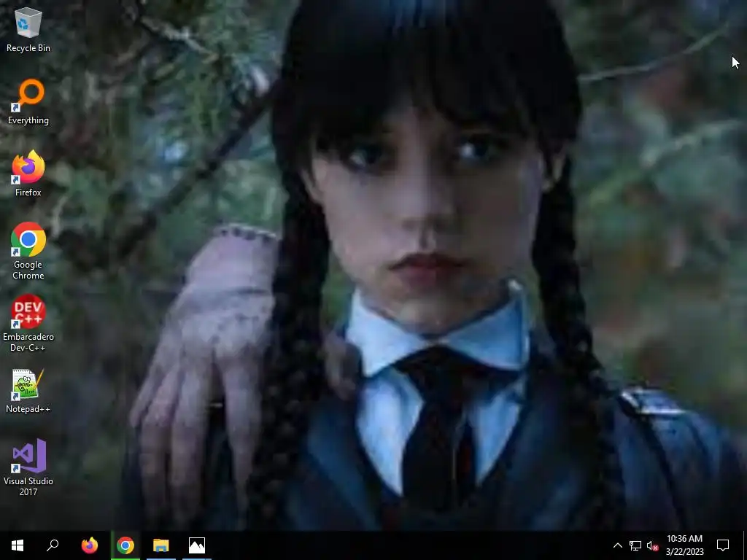Select the Visual Studio 2017 desktop shortcut

coord(28,467)
